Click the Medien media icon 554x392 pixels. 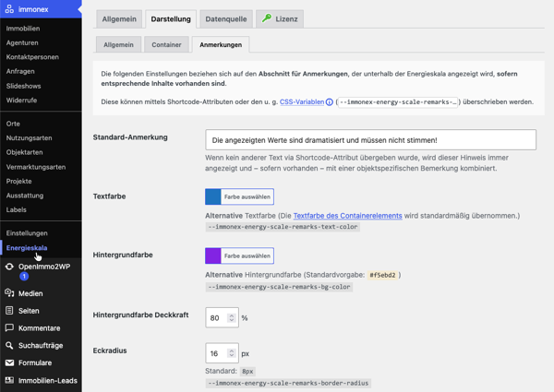click(9, 293)
